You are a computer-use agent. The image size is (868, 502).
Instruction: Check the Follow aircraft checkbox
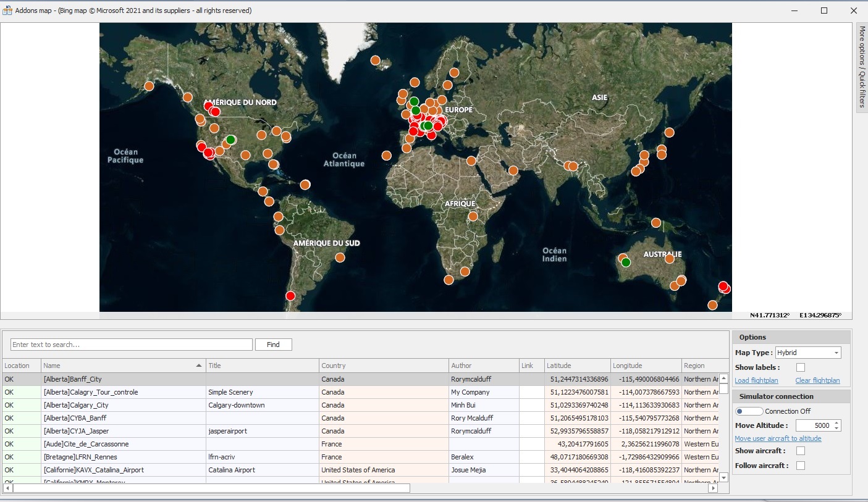[x=801, y=466]
